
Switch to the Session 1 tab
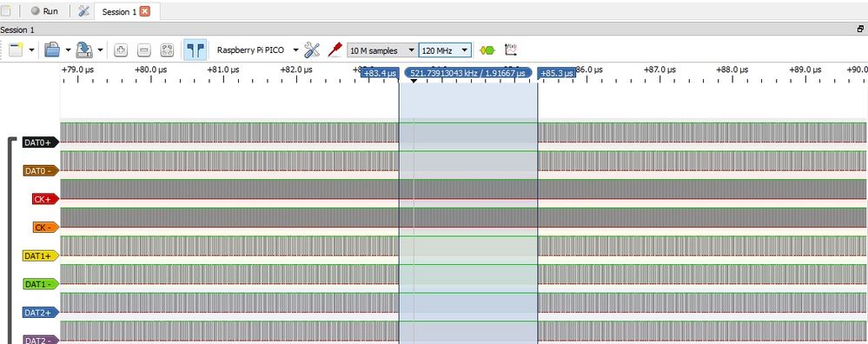[119, 11]
